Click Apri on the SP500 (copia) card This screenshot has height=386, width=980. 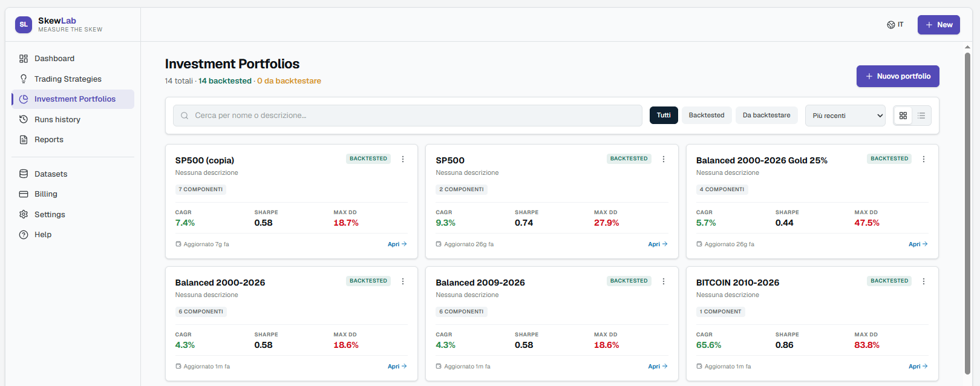pos(397,244)
